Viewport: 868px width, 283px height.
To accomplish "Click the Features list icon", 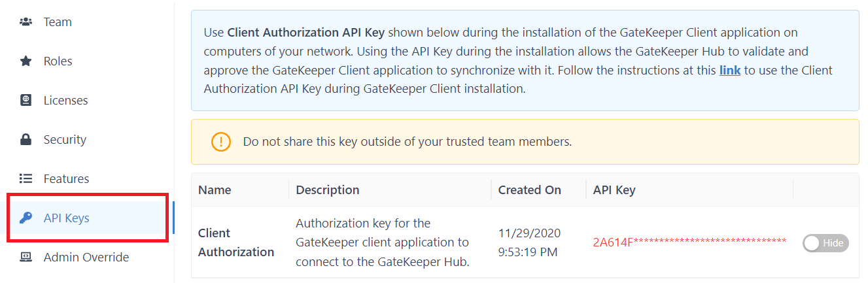I will (26, 179).
